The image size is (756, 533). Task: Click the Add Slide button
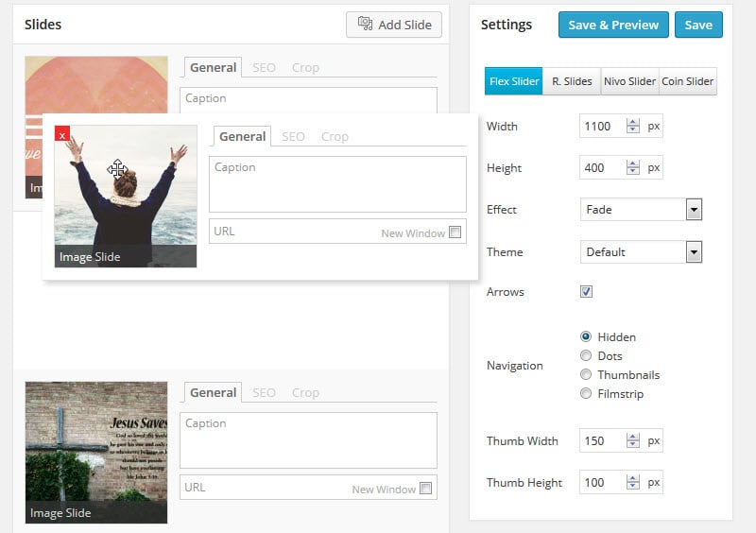tap(393, 25)
